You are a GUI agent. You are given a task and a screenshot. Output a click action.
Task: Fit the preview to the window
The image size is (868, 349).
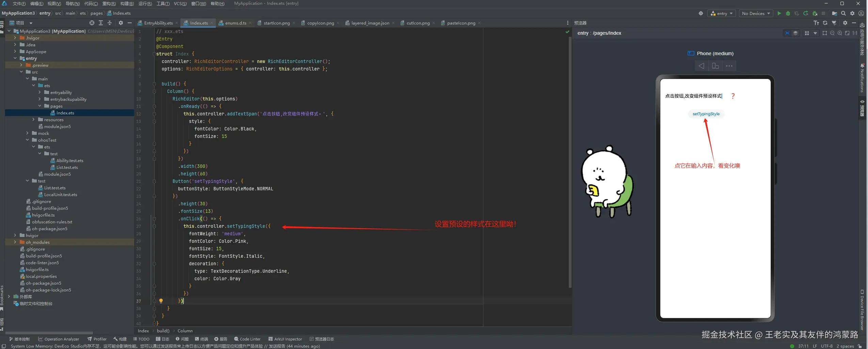(x=847, y=33)
